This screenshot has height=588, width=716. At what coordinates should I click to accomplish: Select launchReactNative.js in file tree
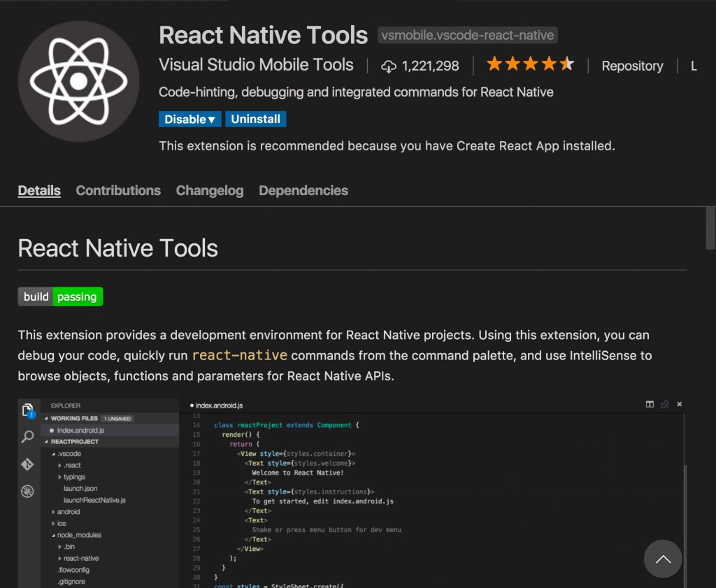pyautogui.click(x=94, y=500)
